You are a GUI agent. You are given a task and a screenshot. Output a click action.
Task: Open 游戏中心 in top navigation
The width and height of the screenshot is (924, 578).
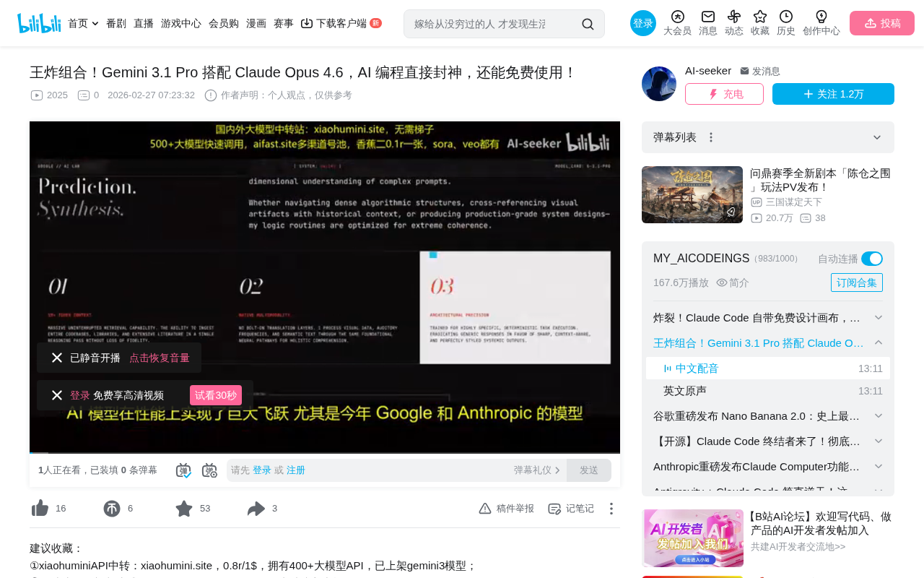[181, 23]
